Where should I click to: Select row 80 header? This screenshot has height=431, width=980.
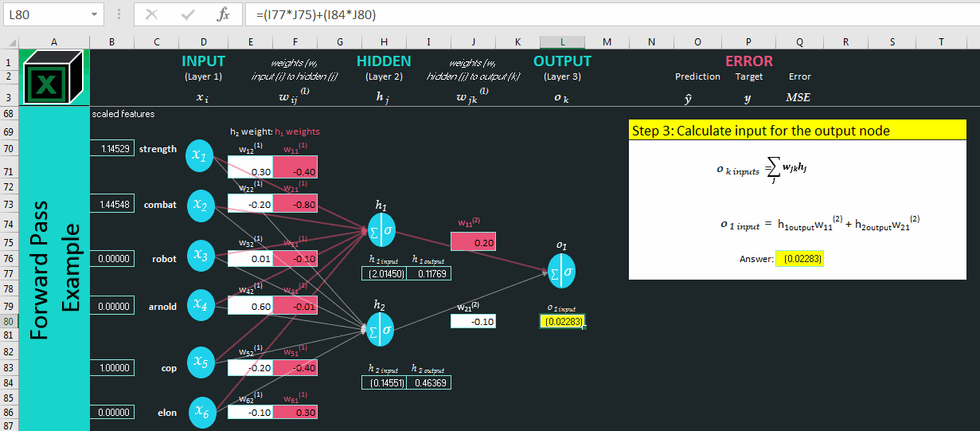click(x=9, y=321)
